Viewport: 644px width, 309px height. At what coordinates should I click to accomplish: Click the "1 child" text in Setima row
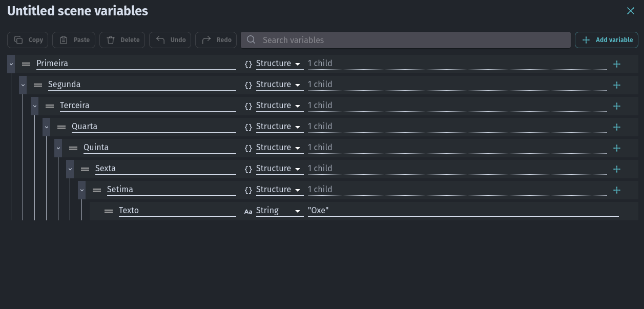point(320,189)
